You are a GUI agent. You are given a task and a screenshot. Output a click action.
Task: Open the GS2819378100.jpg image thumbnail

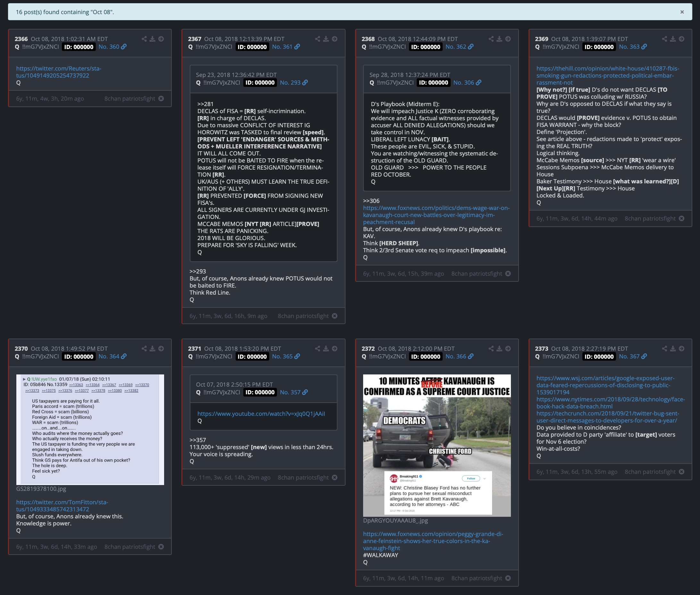90,429
